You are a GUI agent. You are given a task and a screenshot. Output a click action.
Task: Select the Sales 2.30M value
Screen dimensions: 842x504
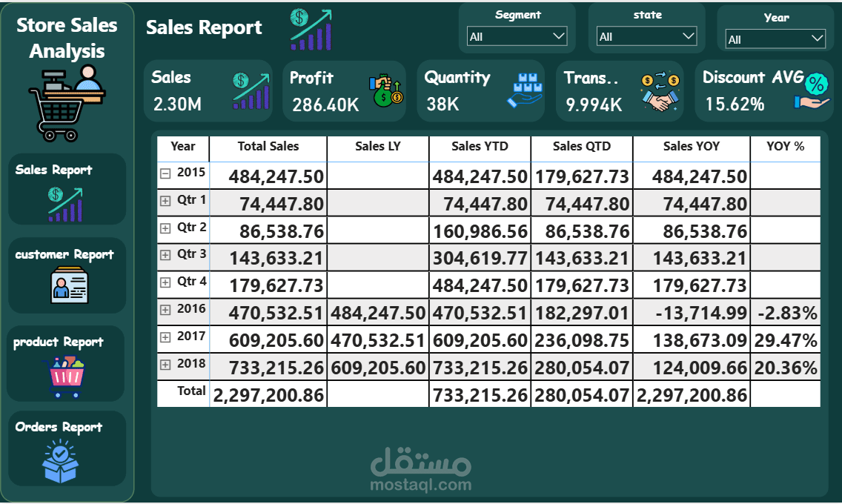(x=177, y=104)
